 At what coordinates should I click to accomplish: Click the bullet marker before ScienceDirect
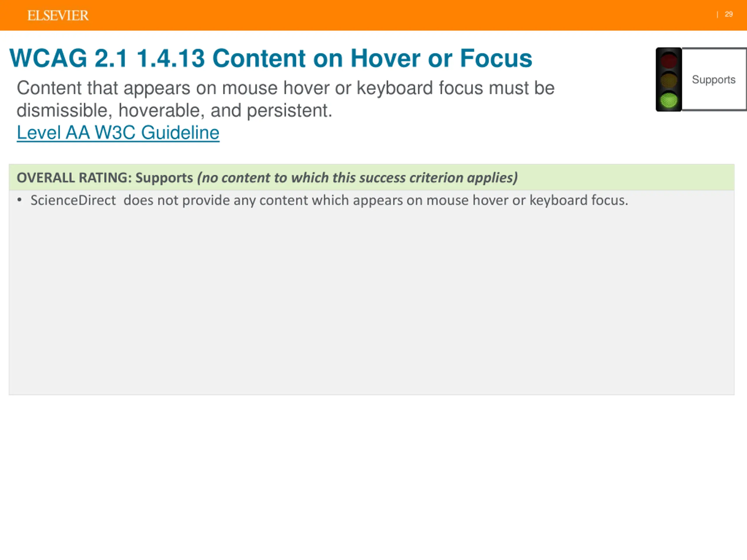pyautogui.click(x=20, y=200)
